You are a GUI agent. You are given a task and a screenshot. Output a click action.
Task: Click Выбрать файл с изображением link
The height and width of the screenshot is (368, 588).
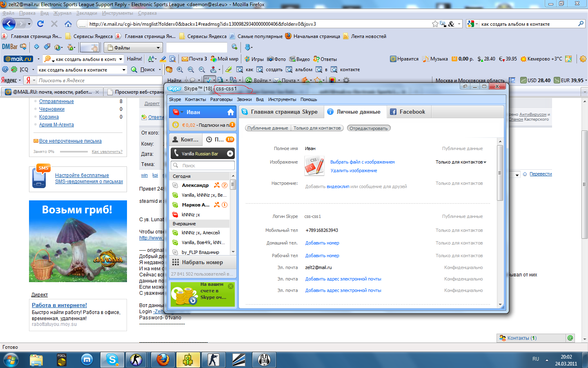pyautogui.click(x=363, y=162)
